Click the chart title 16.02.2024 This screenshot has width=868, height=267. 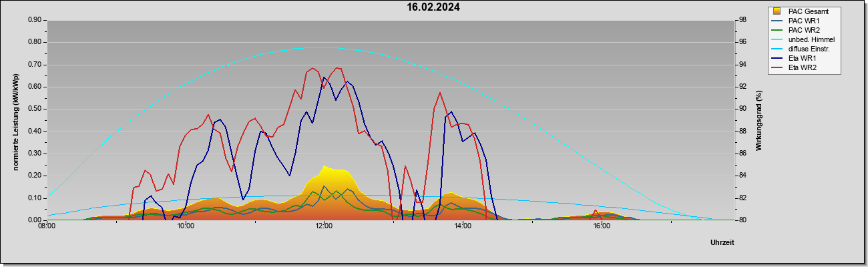click(x=433, y=7)
